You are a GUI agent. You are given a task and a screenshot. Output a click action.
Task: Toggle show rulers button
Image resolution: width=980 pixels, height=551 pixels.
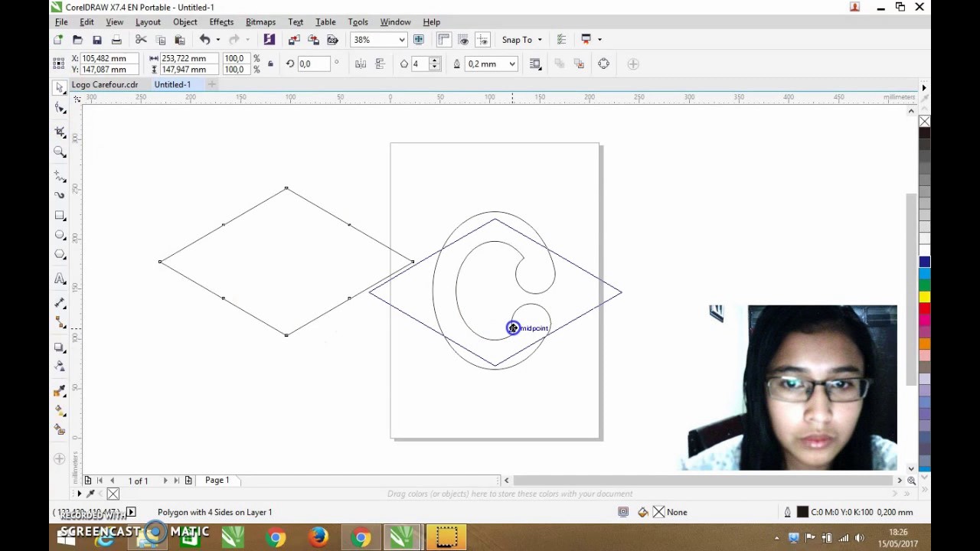click(444, 40)
